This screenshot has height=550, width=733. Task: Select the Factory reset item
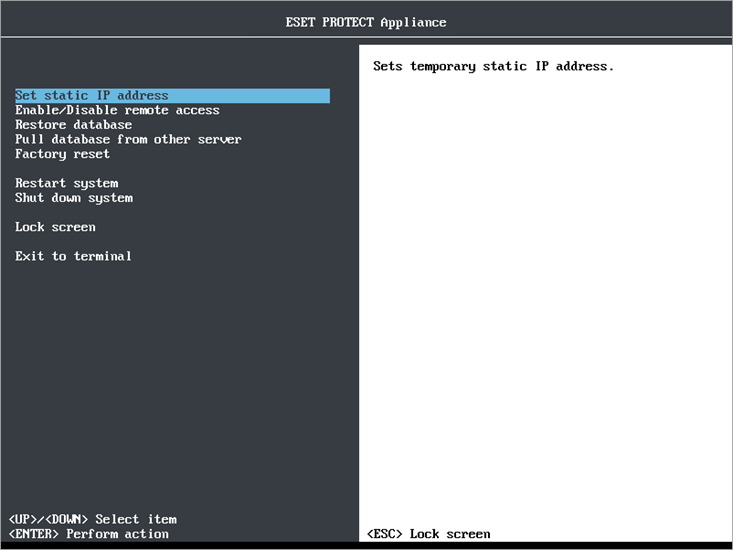coord(62,154)
